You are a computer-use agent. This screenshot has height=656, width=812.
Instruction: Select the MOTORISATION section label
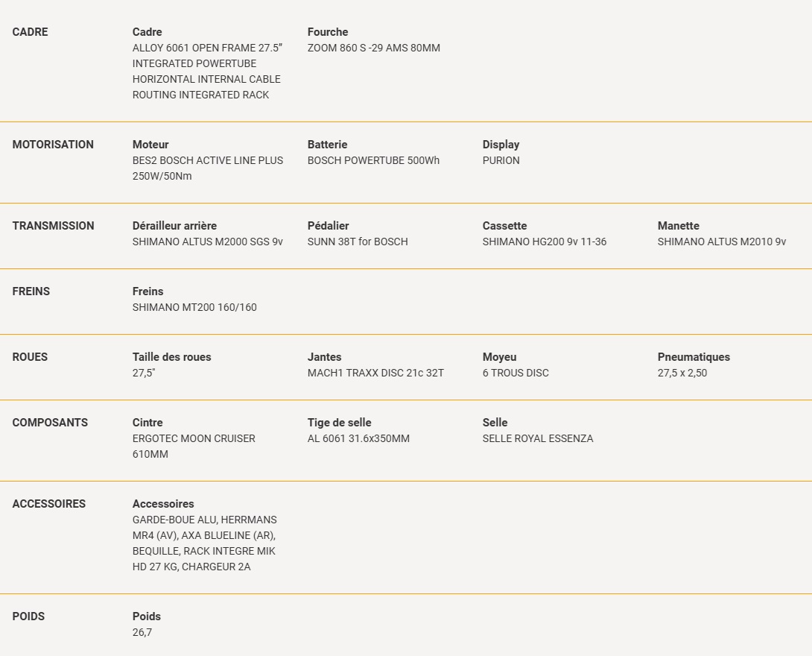click(53, 145)
